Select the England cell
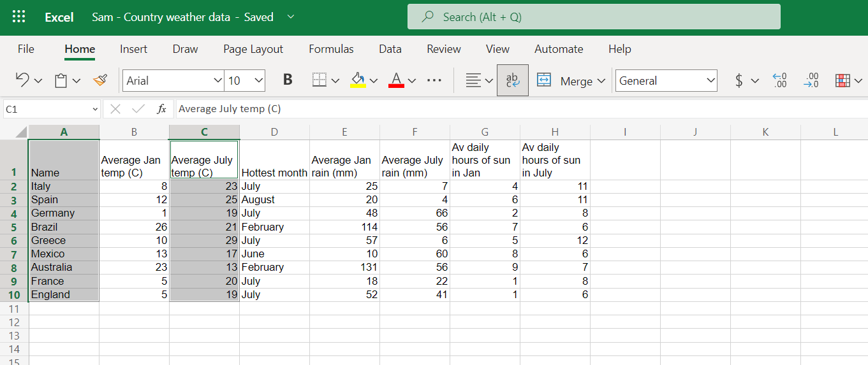The image size is (868, 365). (64, 295)
